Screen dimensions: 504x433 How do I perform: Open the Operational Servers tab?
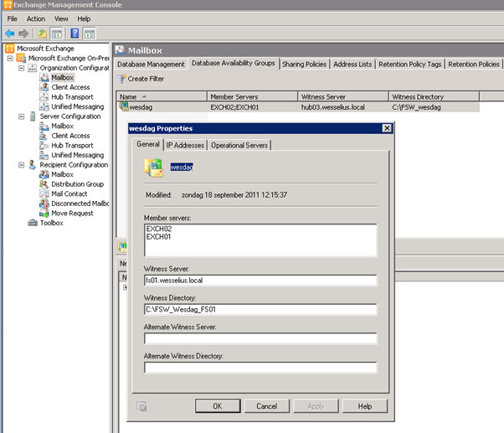(239, 145)
